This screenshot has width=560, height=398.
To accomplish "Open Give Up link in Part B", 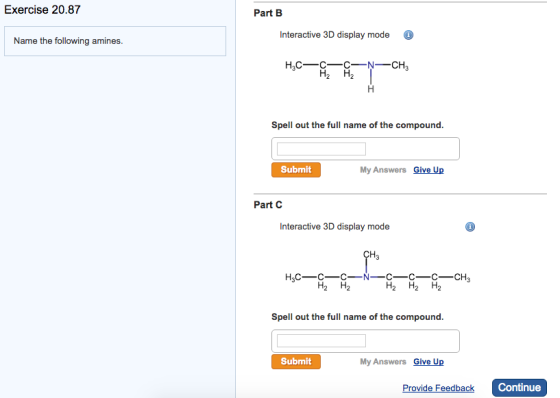I will (x=429, y=170).
